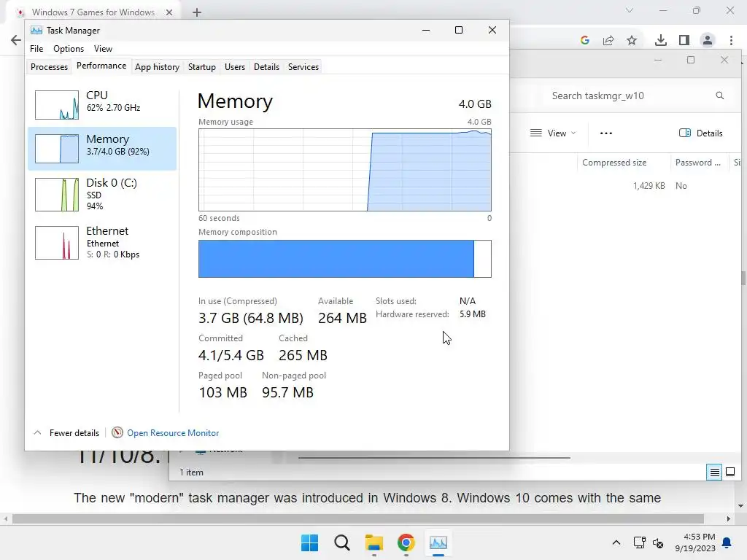
Task: Switch to the Services tab
Action: pos(303,66)
